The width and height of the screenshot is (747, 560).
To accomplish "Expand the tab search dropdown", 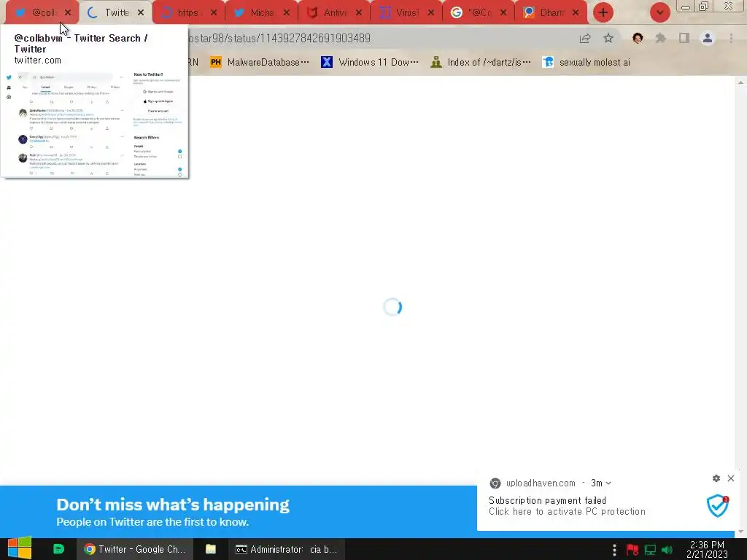I will click(659, 13).
